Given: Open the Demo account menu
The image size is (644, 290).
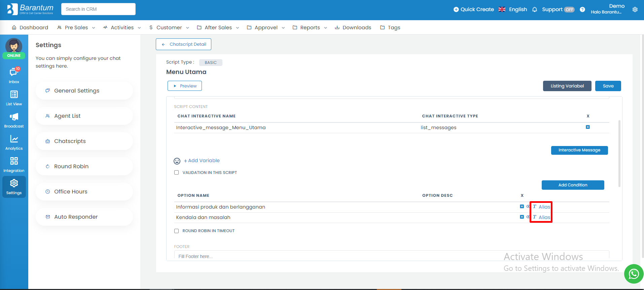Looking at the screenshot, I should click(x=608, y=9).
